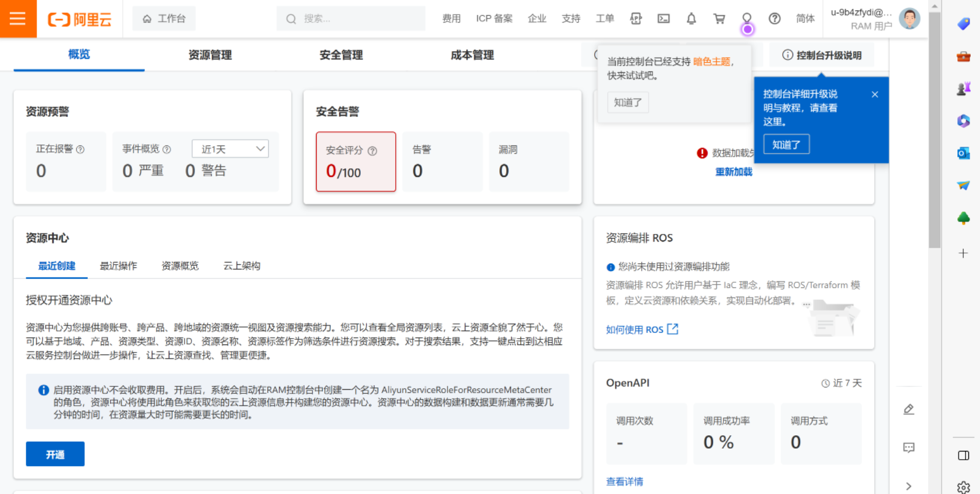The width and height of the screenshot is (980, 494).
Task: Open the 费用 menu
Action: [x=452, y=19]
